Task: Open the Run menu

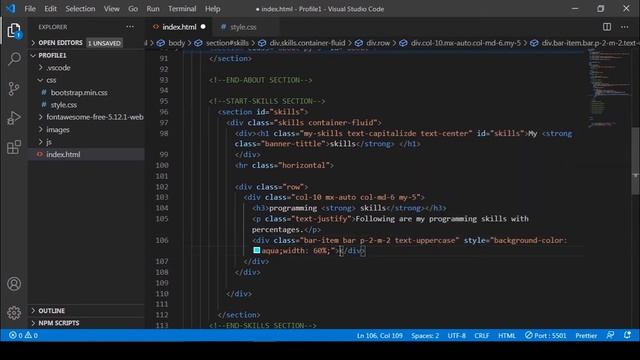Action: (x=153, y=9)
